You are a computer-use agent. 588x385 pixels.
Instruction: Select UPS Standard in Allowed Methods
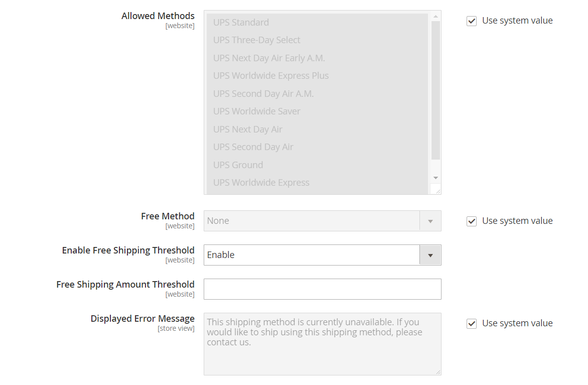[241, 23]
